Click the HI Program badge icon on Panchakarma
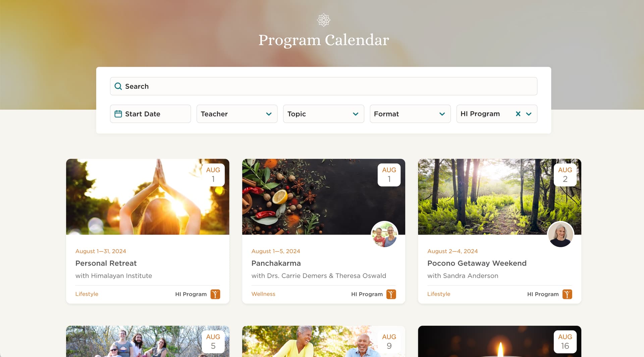644x357 pixels. tap(391, 294)
